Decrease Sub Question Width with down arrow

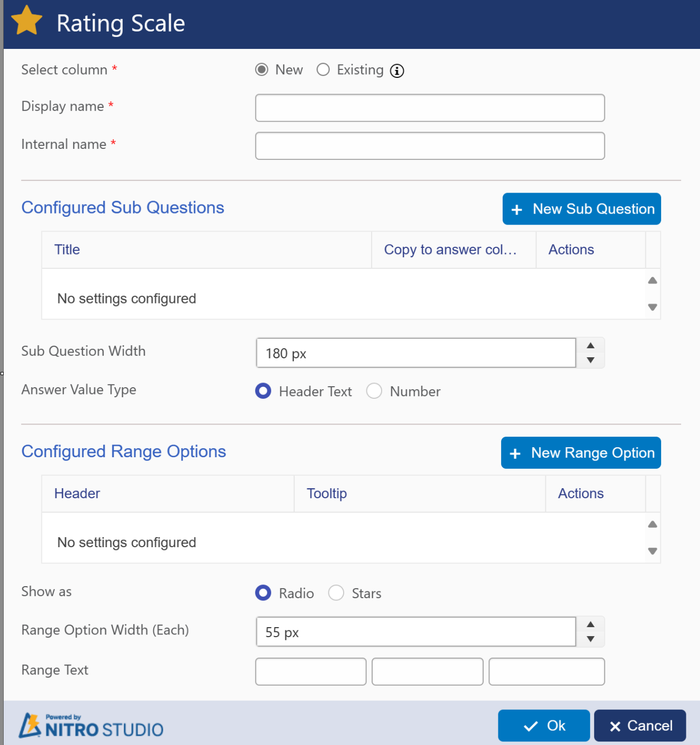[x=591, y=360]
